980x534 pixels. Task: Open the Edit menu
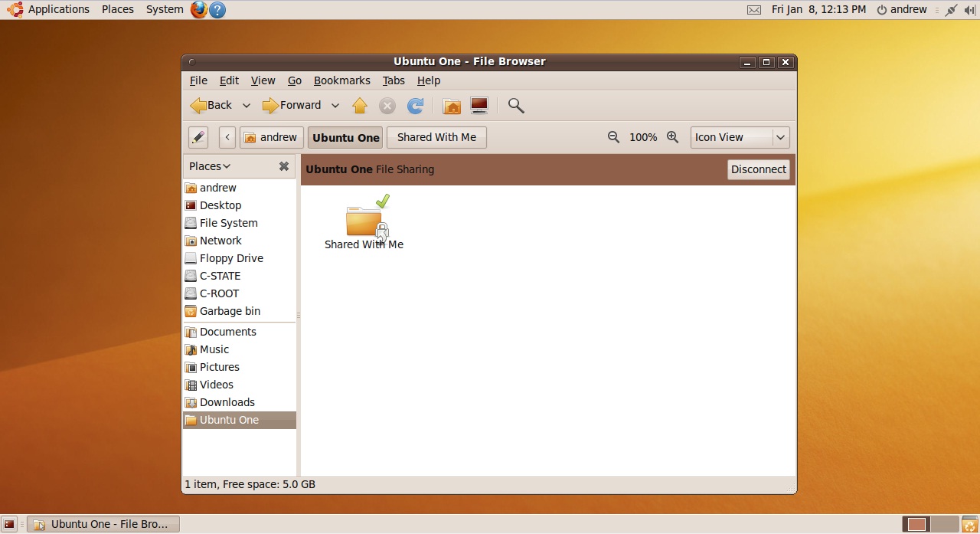tap(229, 80)
